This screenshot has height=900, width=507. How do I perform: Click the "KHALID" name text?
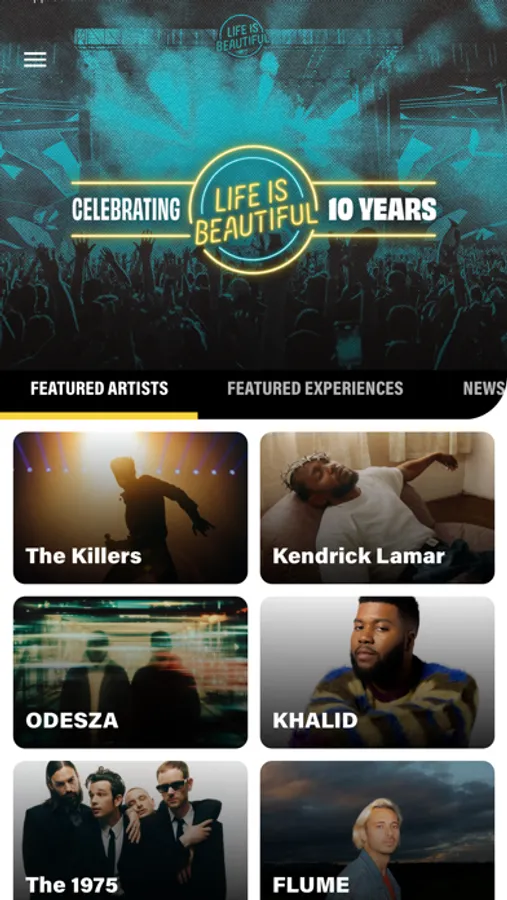(x=315, y=720)
